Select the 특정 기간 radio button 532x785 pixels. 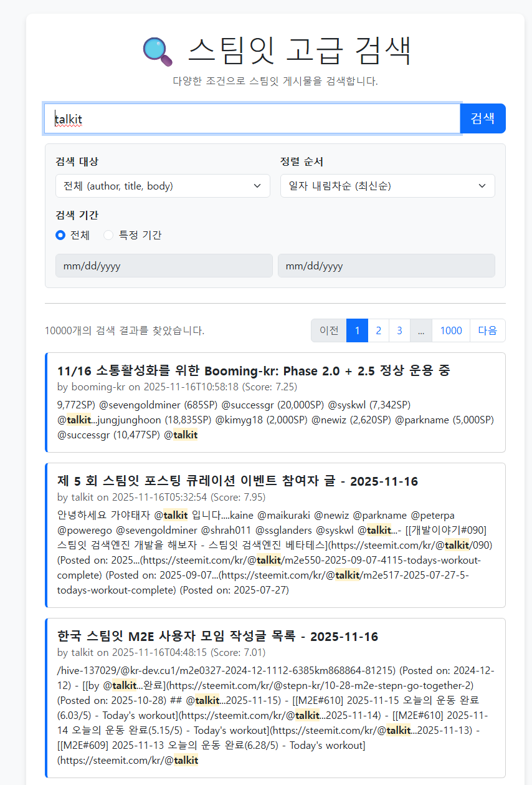(108, 235)
